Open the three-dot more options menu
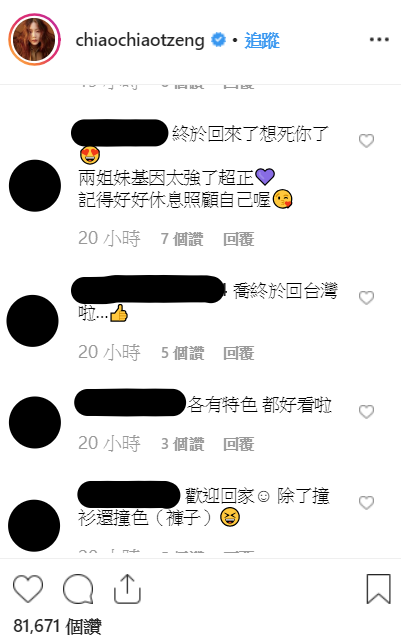 379,40
